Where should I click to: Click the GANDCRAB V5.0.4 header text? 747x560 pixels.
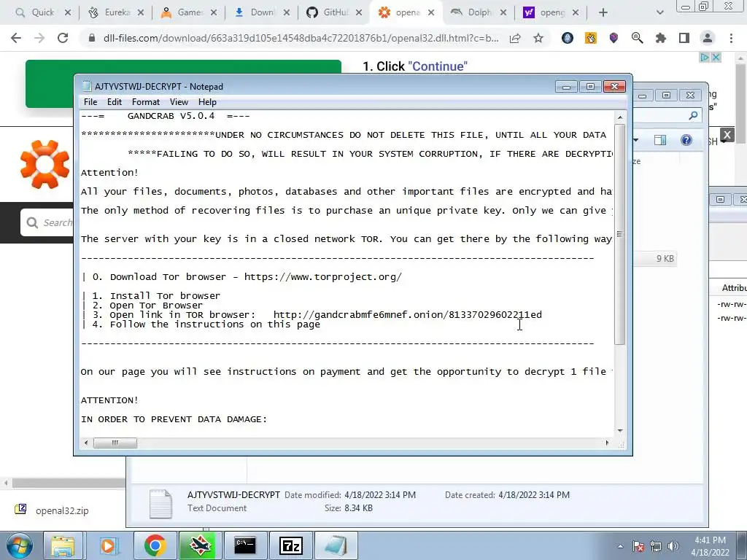pyautogui.click(x=171, y=116)
